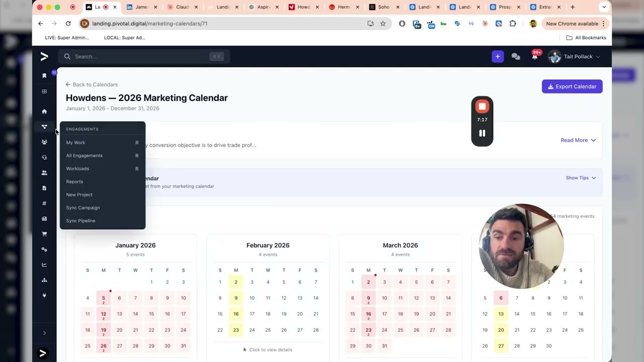Select the Engagements sidebar icon
The width and height of the screenshot is (644, 362).
(44, 127)
